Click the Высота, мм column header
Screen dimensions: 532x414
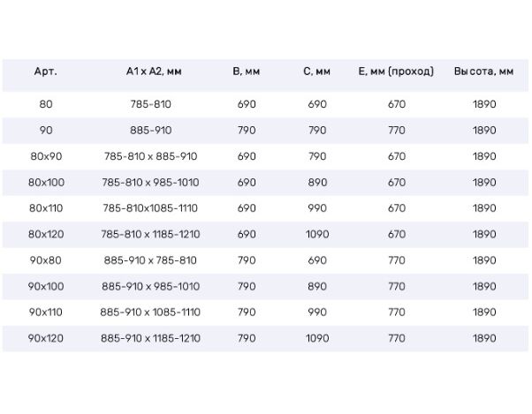(x=483, y=72)
